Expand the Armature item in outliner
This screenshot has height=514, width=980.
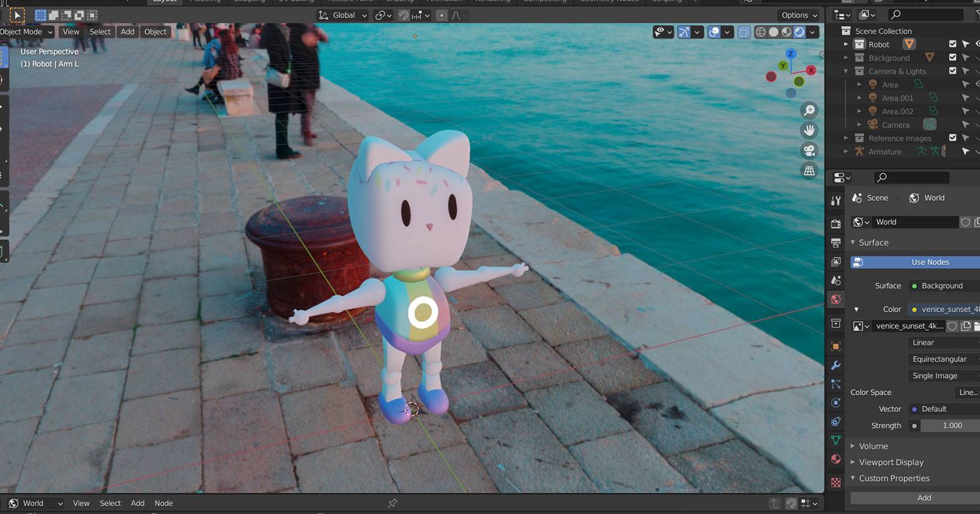(846, 152)
